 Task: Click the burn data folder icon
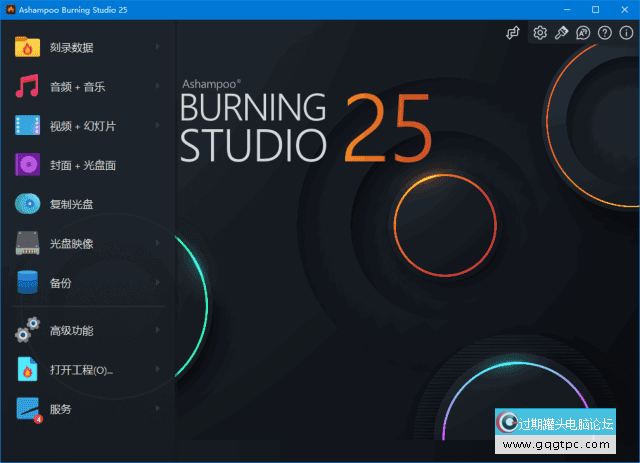coord(27,47)
